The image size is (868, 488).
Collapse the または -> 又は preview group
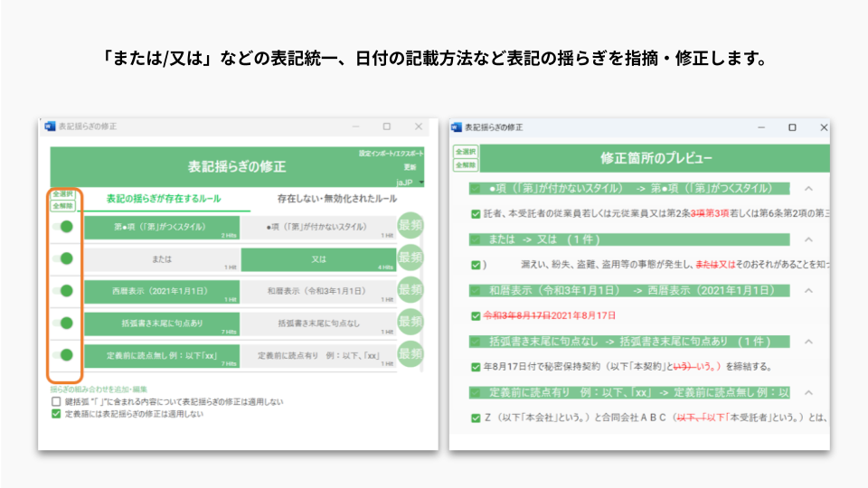[x=808, y=239]
